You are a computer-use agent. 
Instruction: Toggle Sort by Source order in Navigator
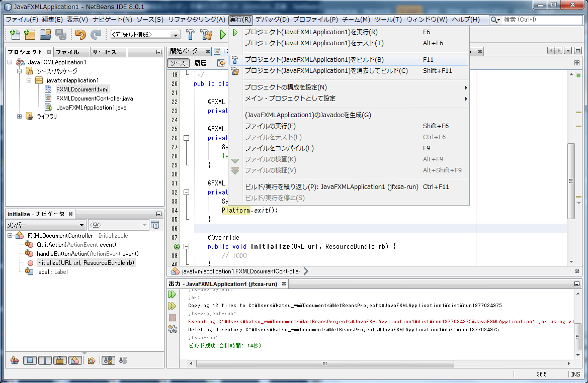coord(123,360)
